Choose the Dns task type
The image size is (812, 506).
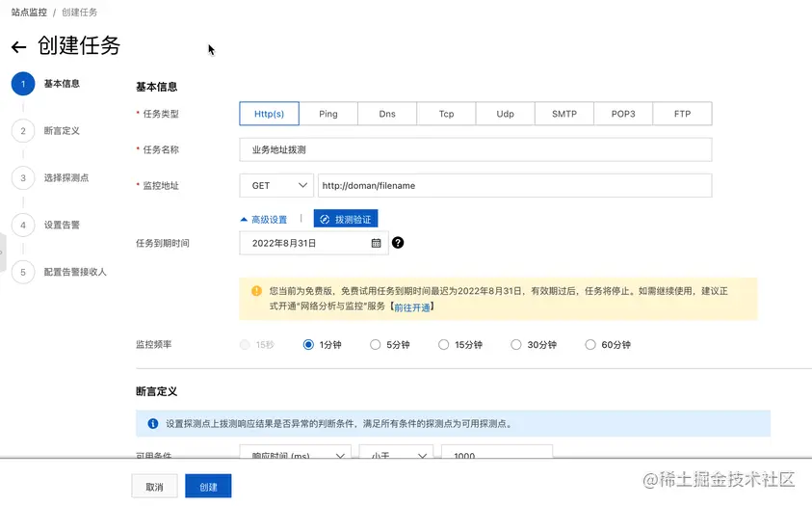(x=387, y=114)
